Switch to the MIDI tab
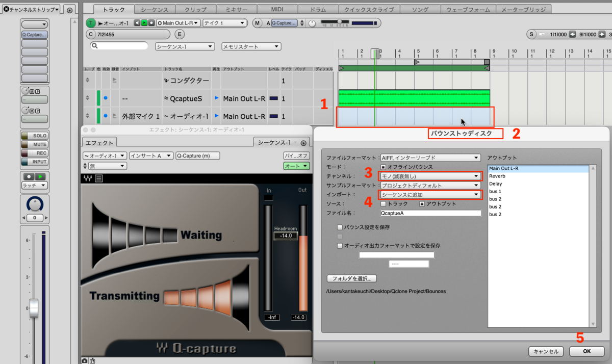This screenshot has height=364, width=612. coord(277,10)
